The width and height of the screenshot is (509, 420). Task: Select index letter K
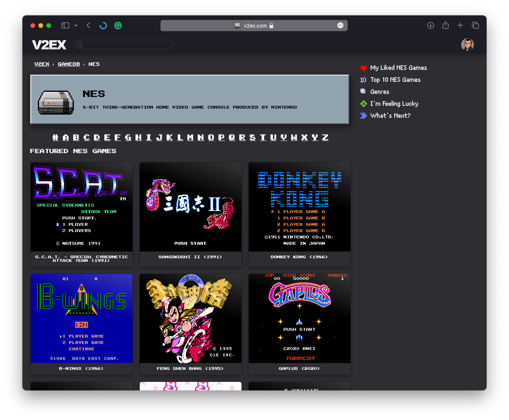click(170, 137)
